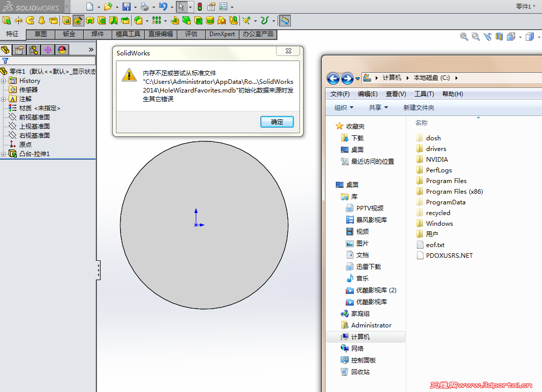542x392 pixels.
Task: Open the 共享 dropdown in Explorer
Action: tap(378, 107)
